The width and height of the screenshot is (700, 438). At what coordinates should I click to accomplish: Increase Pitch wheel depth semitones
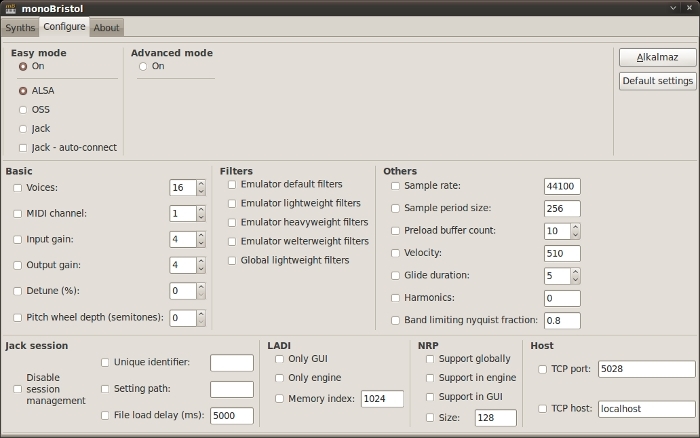coord(201,313)
